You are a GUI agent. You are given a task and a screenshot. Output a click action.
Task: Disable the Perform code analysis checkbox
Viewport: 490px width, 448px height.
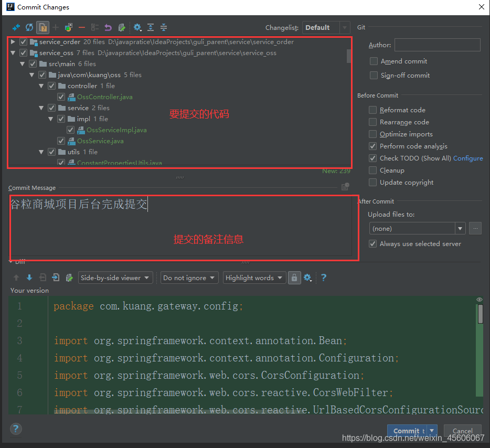click(x=372, y=146)
